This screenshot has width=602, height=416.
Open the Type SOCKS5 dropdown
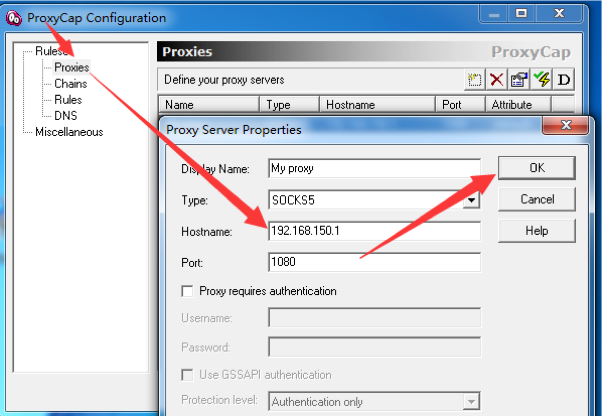471,200
